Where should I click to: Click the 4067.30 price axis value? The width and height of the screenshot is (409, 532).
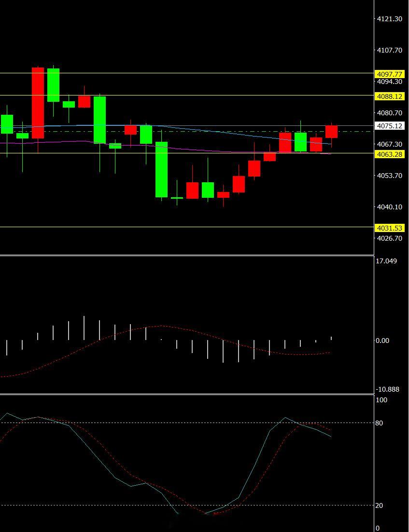tap(390, 144)
